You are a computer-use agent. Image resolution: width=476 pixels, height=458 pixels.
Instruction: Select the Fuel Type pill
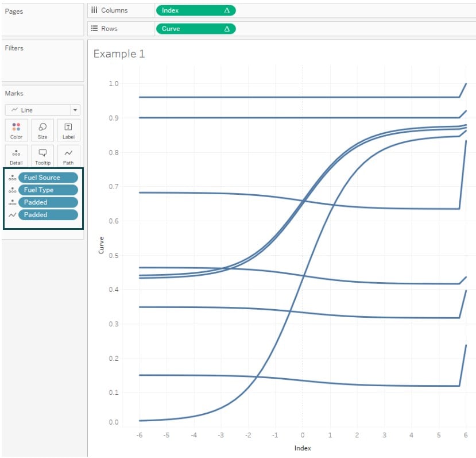48,190
